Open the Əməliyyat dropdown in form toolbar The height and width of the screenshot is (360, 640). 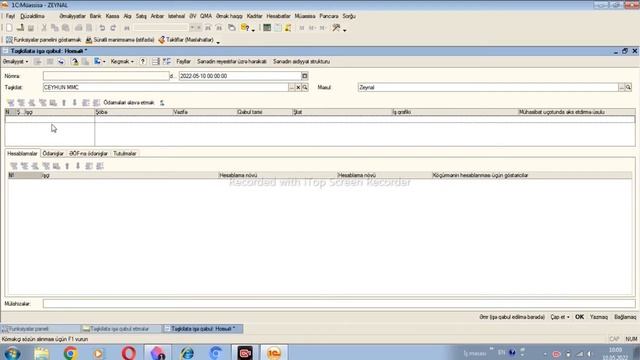(15, 62)
